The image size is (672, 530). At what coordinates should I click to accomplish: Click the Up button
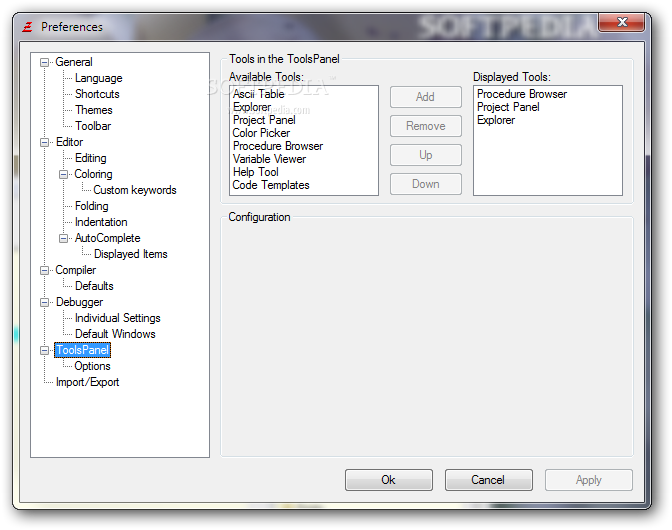point(426,155)
